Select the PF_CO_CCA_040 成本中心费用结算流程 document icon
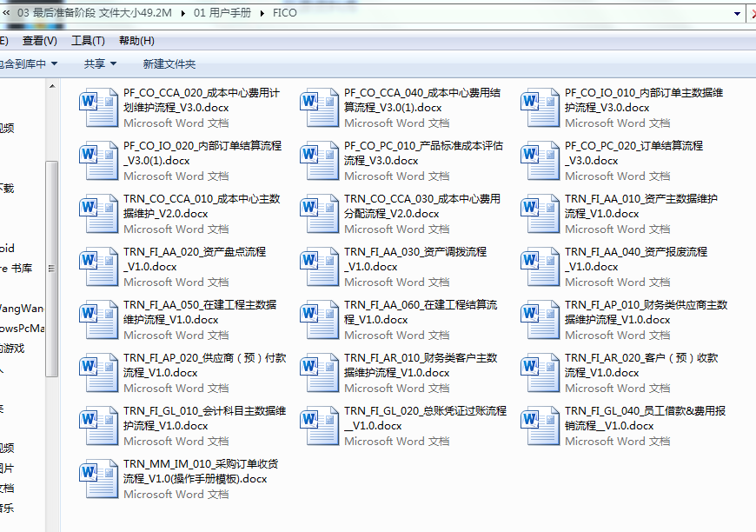Screen dimensions: 756x532 coord(319,107)
